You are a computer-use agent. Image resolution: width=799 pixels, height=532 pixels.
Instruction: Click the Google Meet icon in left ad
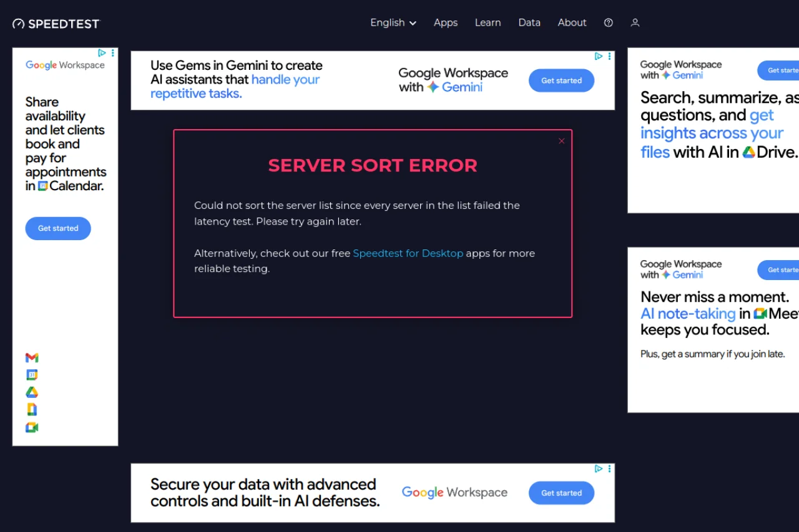[32, 427]
